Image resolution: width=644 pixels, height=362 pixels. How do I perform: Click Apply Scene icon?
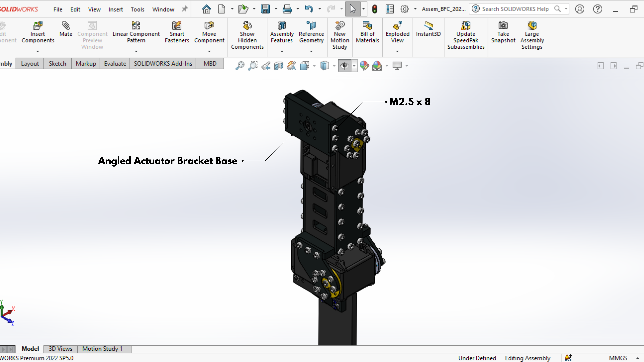tap(377, 66)
